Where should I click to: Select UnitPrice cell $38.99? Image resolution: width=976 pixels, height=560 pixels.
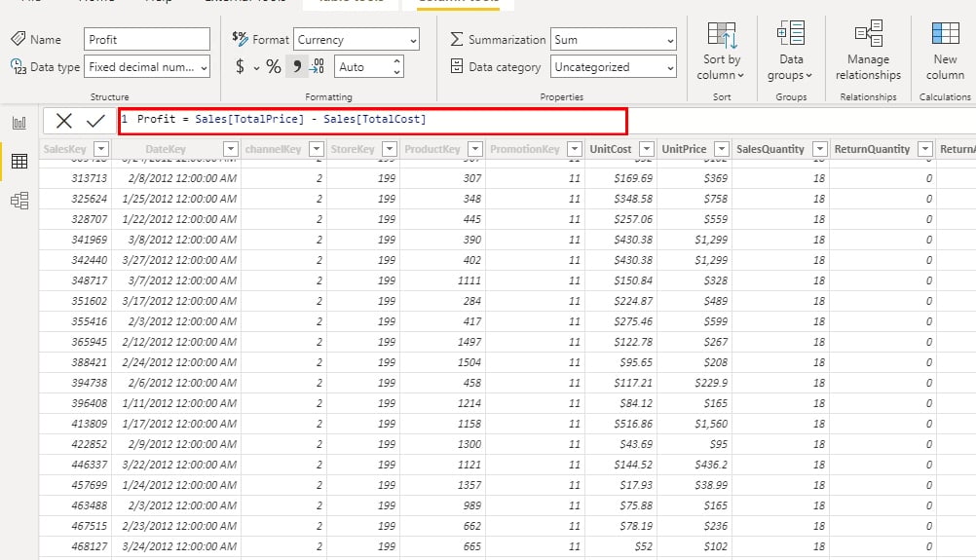(x=694, y=485)
